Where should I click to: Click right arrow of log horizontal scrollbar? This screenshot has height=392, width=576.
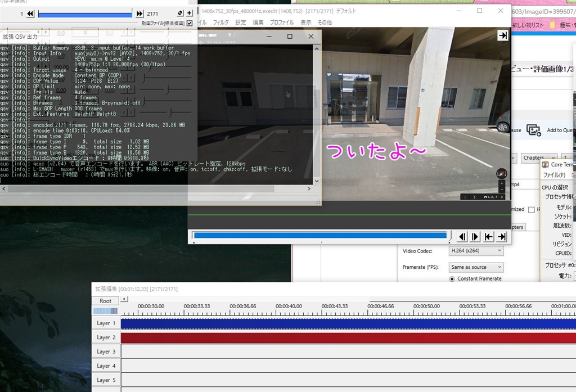[x=309, y=188]
